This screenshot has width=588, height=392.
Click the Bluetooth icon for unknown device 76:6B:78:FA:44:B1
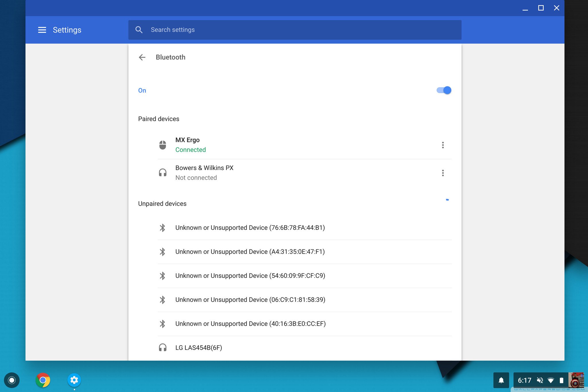click(x=163, y=227)
